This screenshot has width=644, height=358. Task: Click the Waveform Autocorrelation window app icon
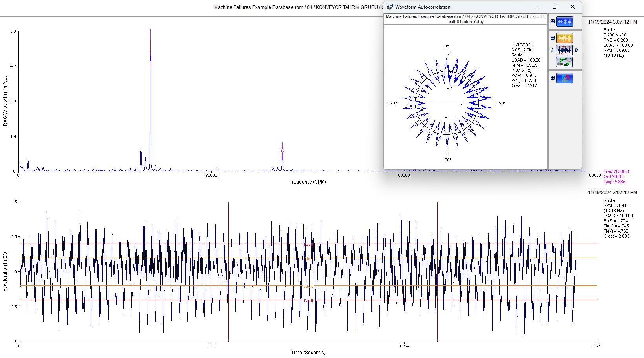pos(390,7)
